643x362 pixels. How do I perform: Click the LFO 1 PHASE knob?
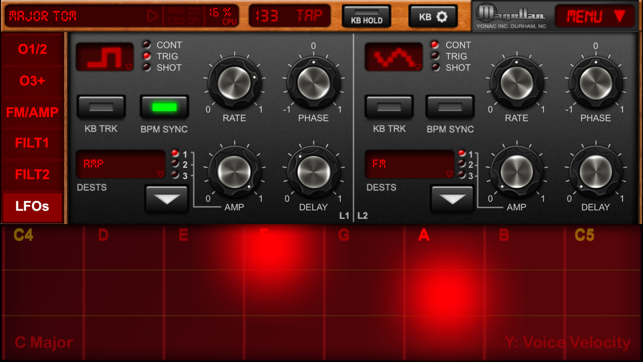click(313, 83)
